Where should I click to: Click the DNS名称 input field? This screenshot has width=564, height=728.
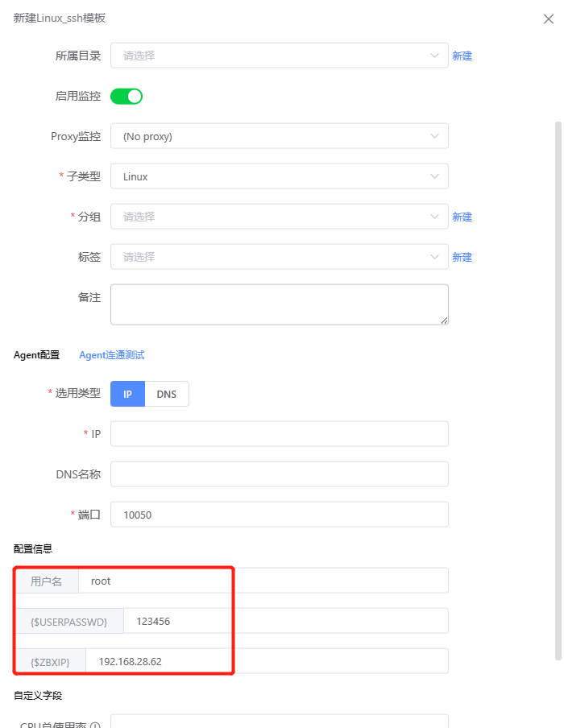point(280,474)
